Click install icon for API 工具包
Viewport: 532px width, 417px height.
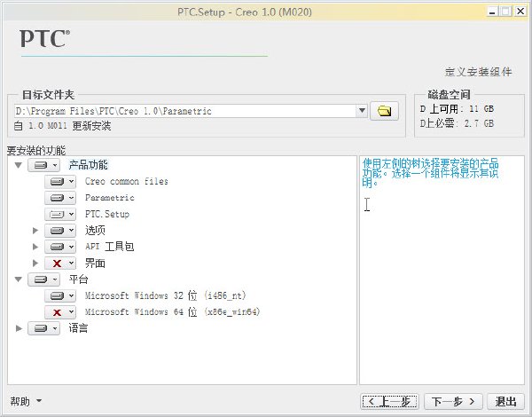(60, 247)
